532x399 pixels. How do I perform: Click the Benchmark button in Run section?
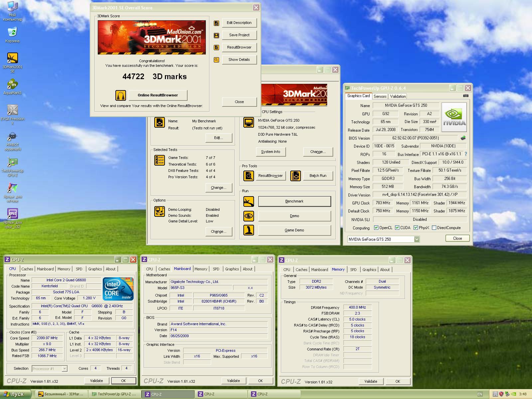tap(294, 201)
